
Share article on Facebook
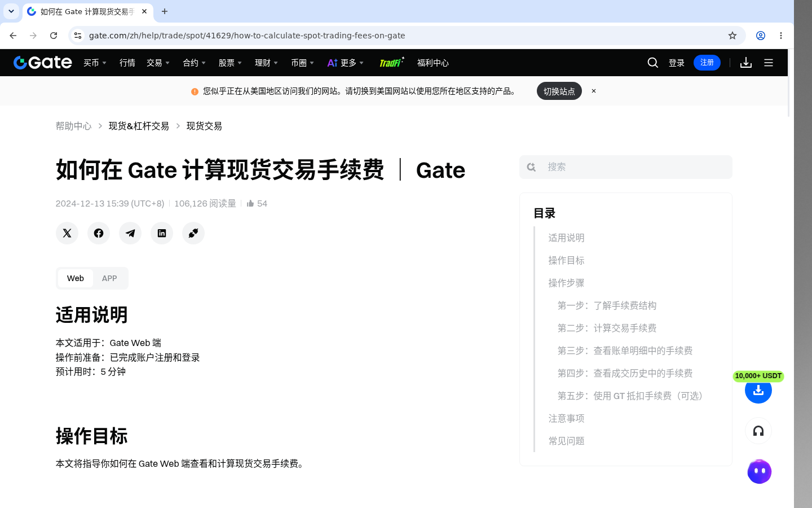pos(99,233)
